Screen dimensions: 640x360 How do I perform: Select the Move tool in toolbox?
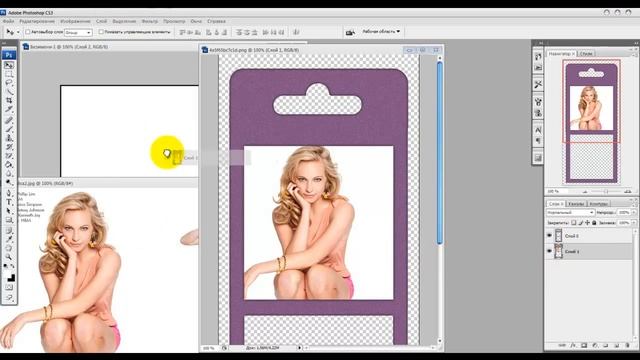(x=9, y=65)
